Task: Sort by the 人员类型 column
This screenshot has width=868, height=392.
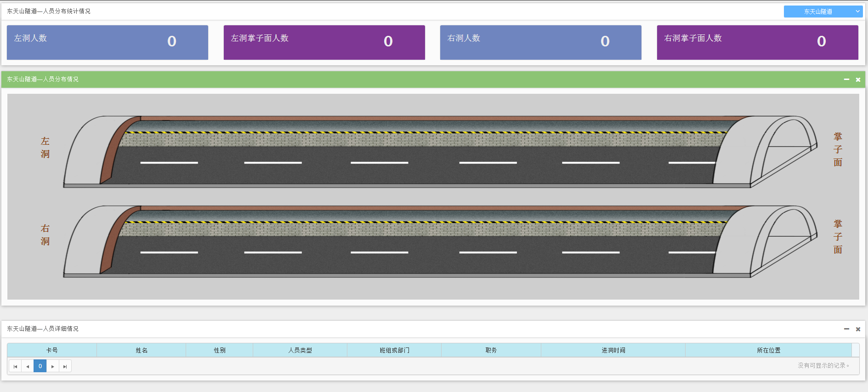Action: (x=300, y=350)
